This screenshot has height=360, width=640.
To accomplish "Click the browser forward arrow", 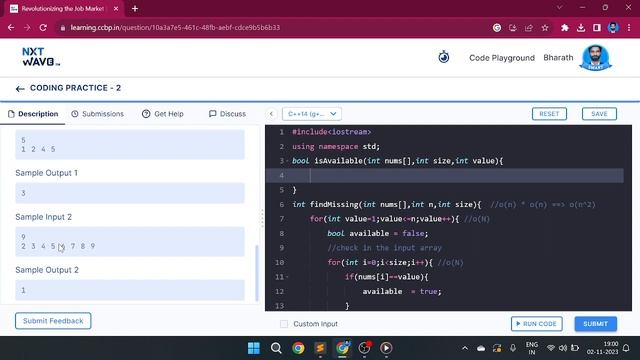I will [x=27, y=27].
